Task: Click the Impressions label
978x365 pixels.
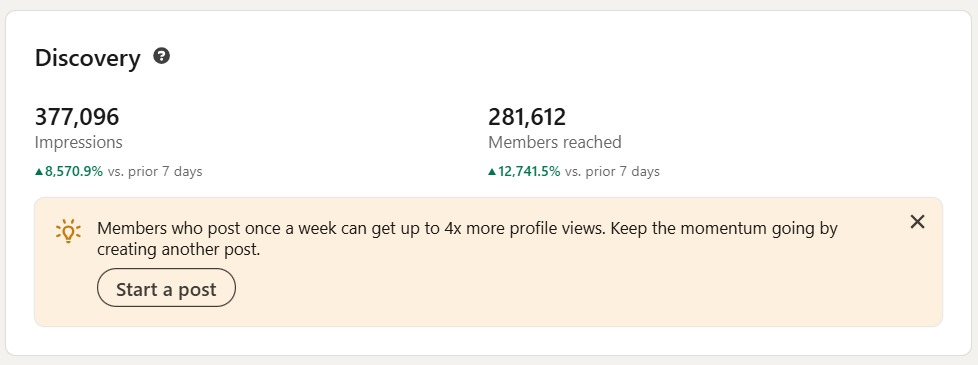Action: (x=79, y=142)
